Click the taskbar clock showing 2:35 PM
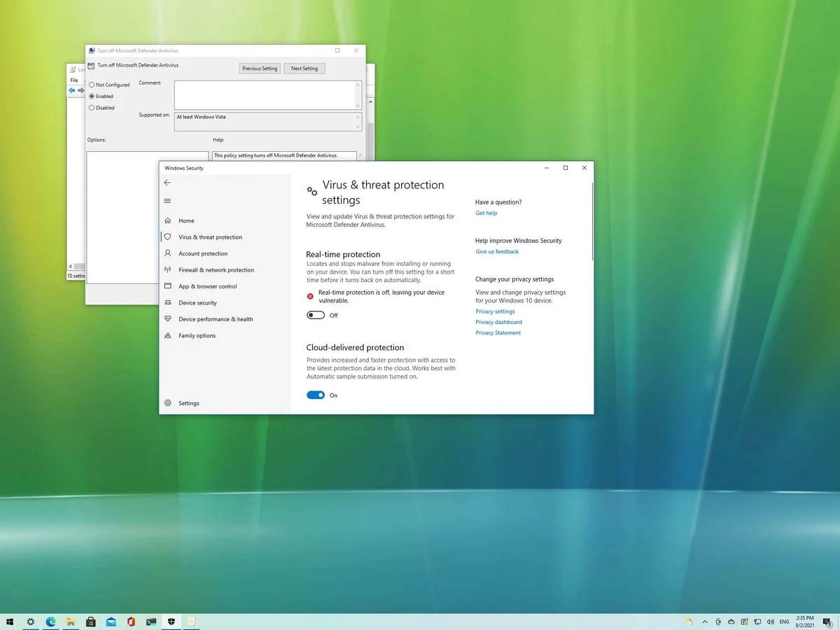The image size is (840, 630). click(x=805, y=622)
